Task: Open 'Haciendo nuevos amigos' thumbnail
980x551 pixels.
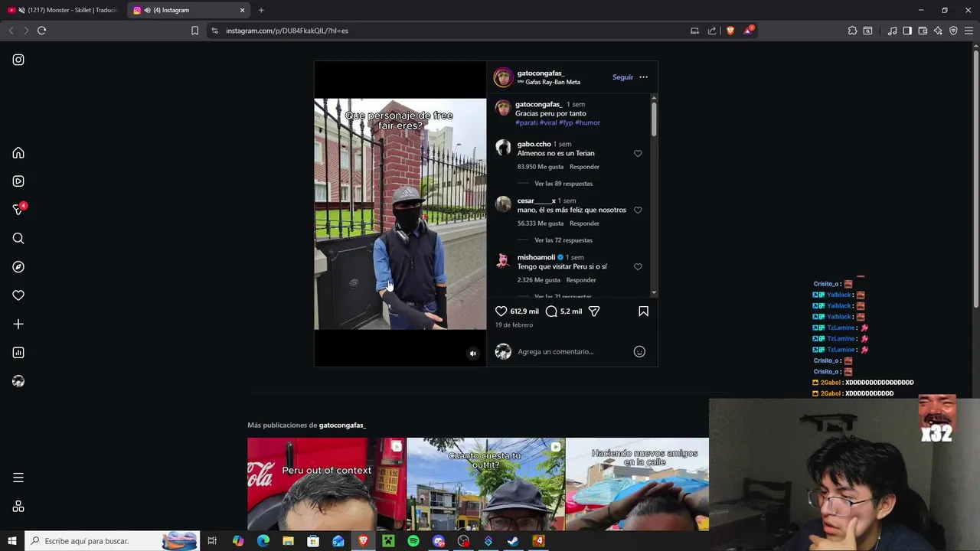Action: coord(637,484)
